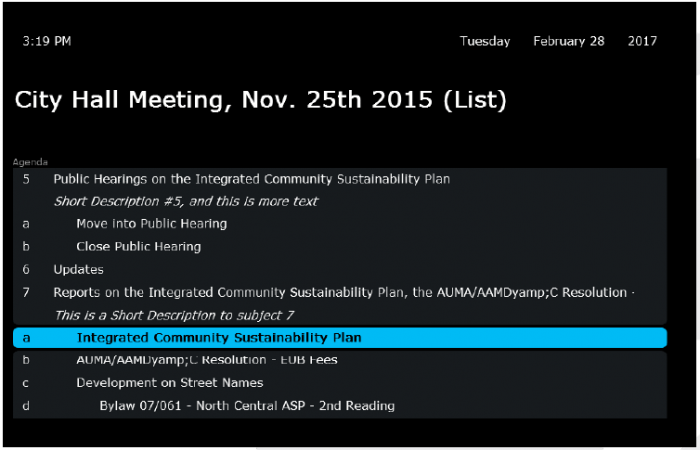Select 'Move into Public Hearing' sub-item
The height and width of the screenshot is (450, 700).
[151, 224]
